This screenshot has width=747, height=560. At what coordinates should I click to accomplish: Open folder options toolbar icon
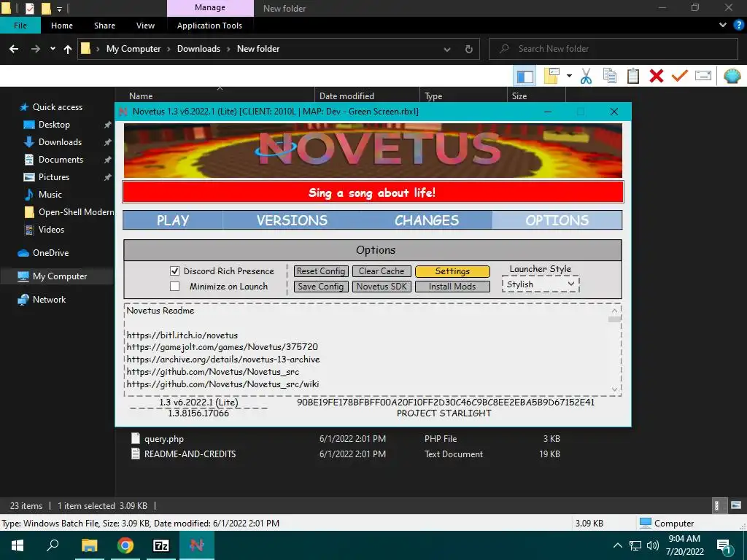tap(551, 76)
